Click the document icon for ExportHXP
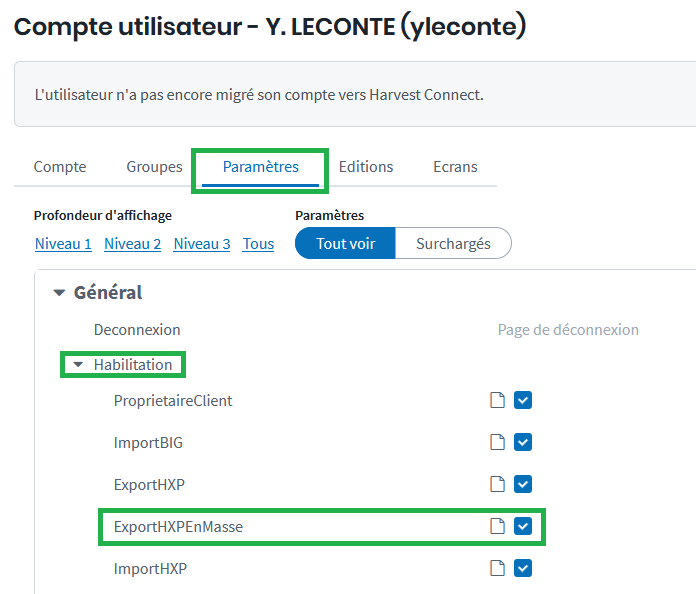Viewport: 696px width, 594px height. pyautogui.click(x=497, y=485)
